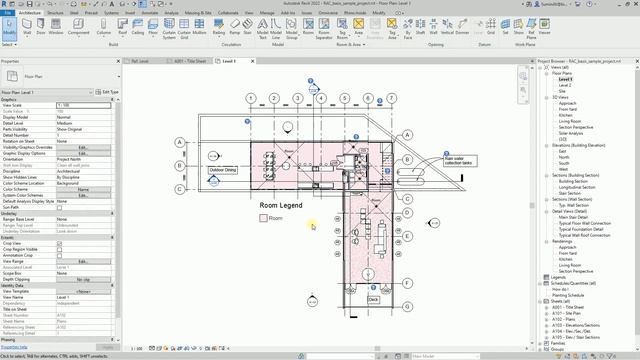This screenshot has height=360, width=640.
Task: Open the Properties help link
Action: (x=14, y=347)
